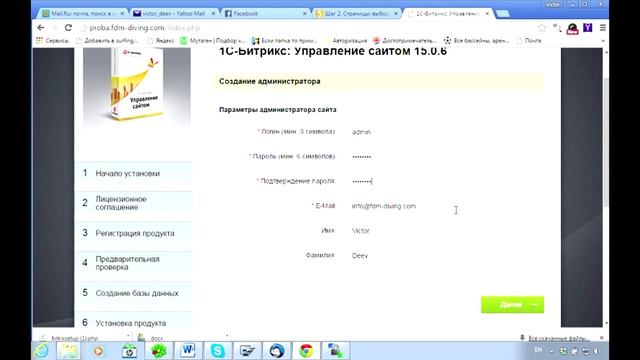Open the Все бассейны bookmark
This screenshot has width=640, height=360.
point(476,40)
